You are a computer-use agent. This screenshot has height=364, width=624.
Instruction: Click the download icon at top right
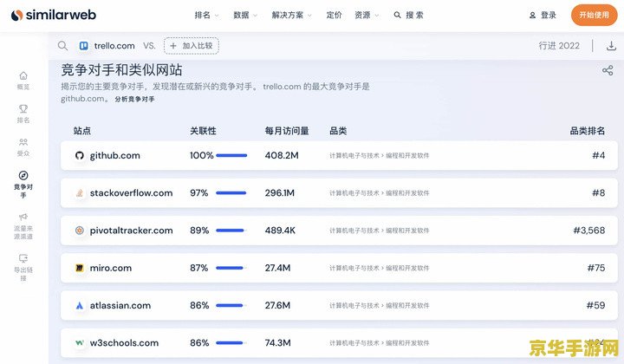(611, 46)
